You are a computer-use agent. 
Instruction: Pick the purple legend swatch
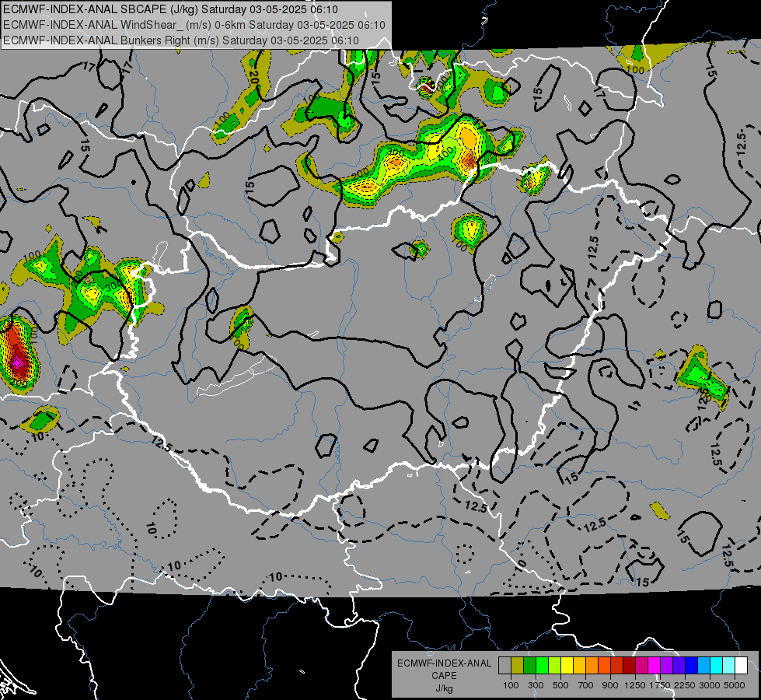pos(667,665)
